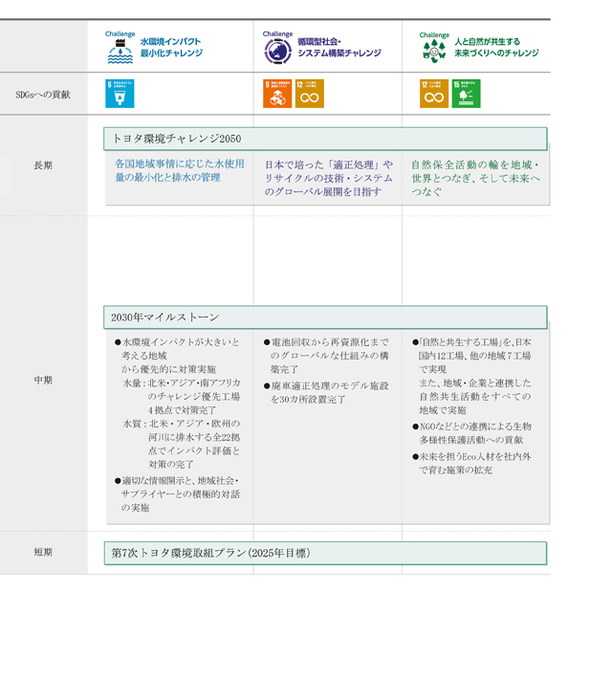This screenshot has width=612, height=700.
Task: Click the orange SDG 9 industry icon
Action: pos(277,94)
